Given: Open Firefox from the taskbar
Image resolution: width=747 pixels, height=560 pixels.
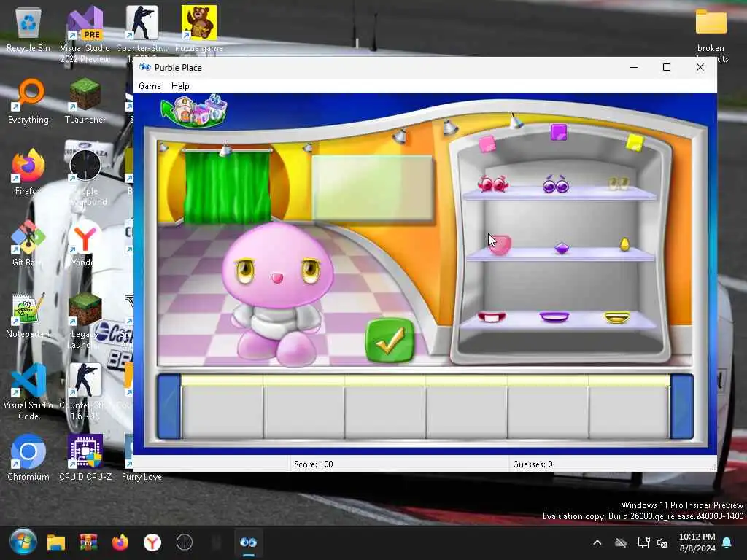Looking at the screenshot, I should point(120,542).
